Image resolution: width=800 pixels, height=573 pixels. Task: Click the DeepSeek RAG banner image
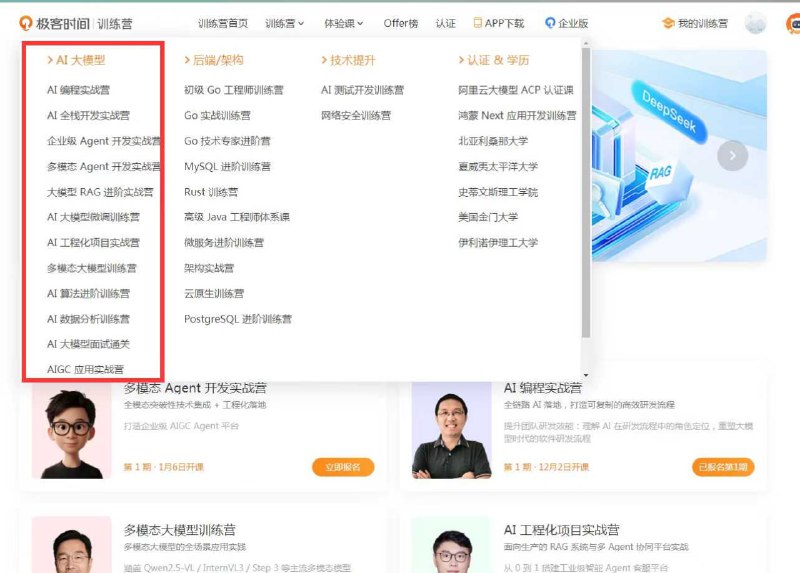[679, 156]
